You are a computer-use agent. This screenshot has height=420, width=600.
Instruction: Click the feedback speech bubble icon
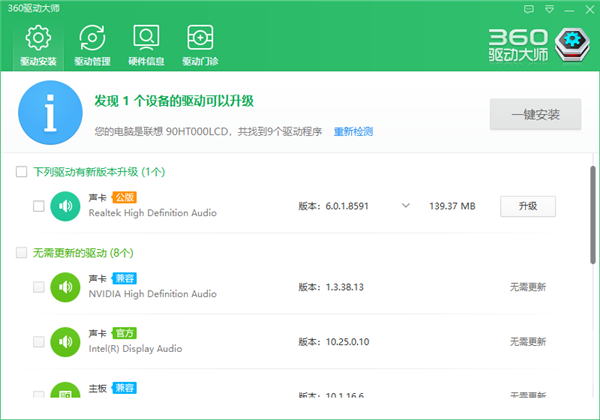pyautogui.click(x=529, y=8)
